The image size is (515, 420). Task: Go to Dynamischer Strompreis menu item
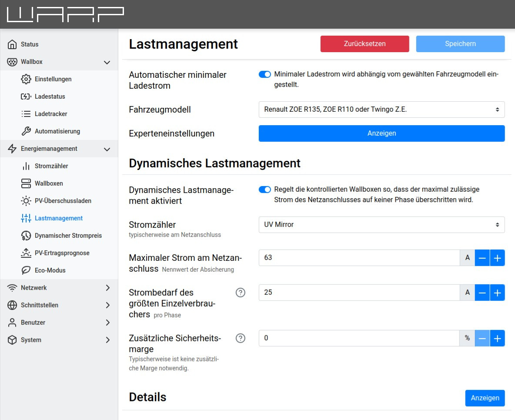coord(68,236)
